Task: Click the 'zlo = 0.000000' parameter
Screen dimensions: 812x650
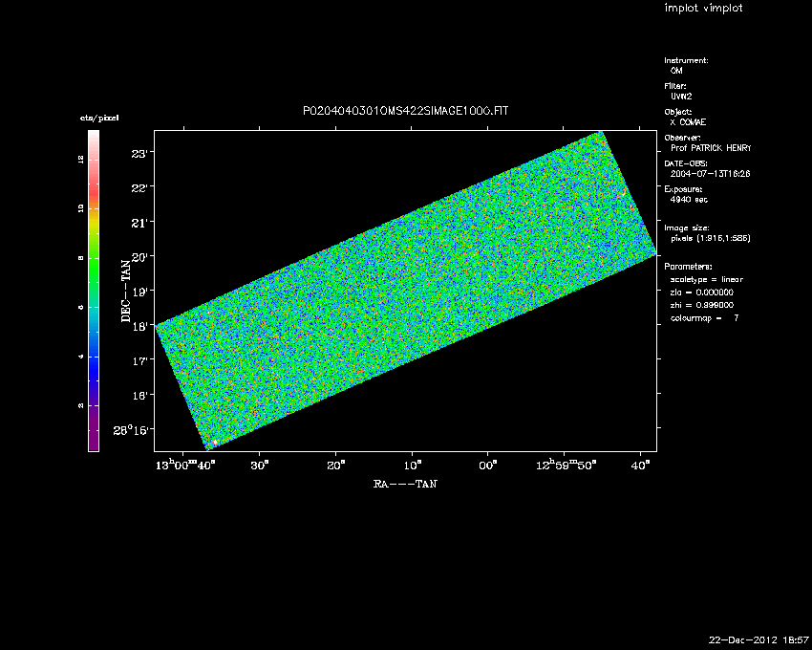Action: click(700, 292)
